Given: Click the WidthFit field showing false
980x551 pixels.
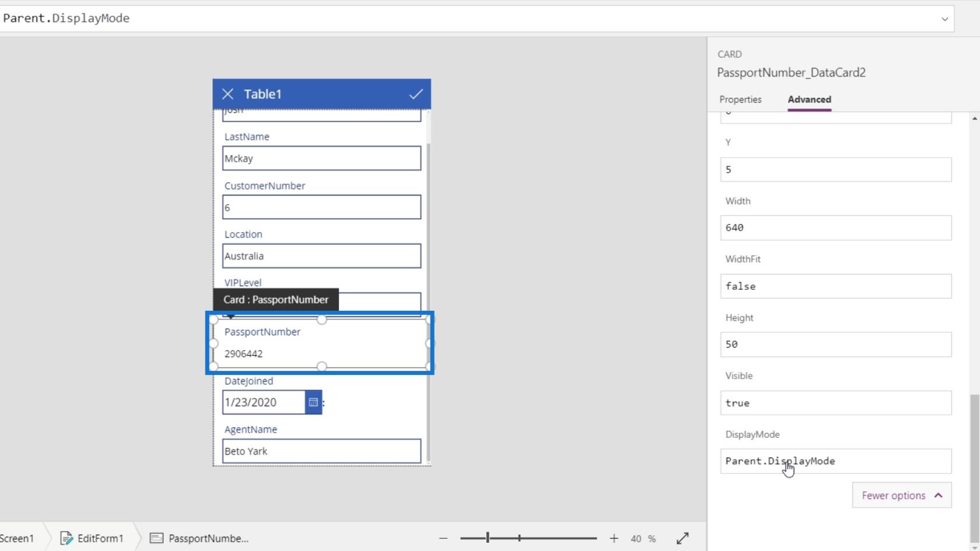Looking at the screenshot, I should click(x=836, y=286).
